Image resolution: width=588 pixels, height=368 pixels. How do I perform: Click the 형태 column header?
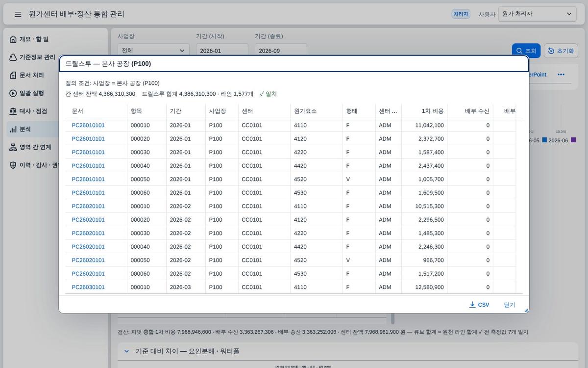click(359, 111)
